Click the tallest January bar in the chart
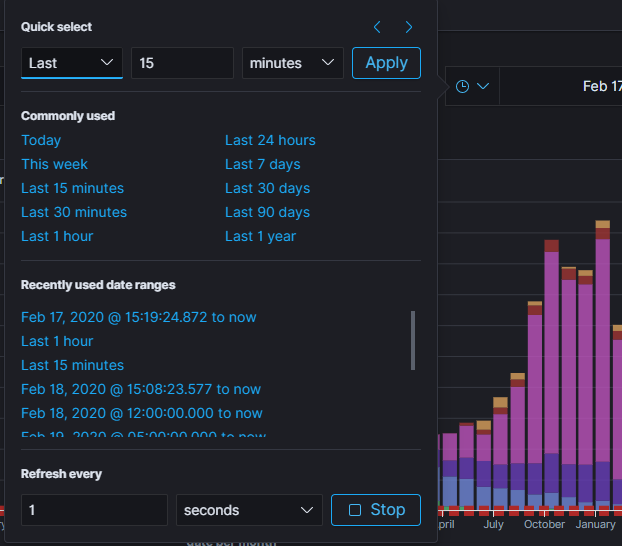The width and height of the screenshot is (622, 546). pos(603,365)
